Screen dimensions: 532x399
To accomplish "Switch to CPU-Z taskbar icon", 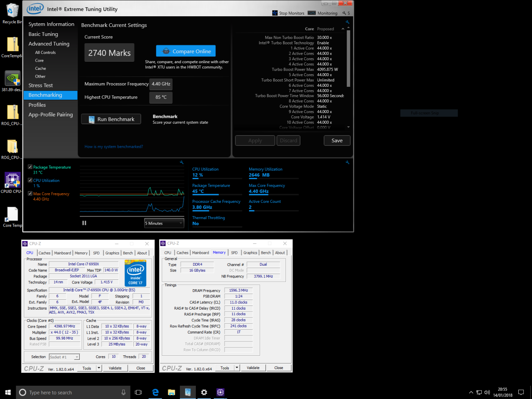I will (221, 392).
